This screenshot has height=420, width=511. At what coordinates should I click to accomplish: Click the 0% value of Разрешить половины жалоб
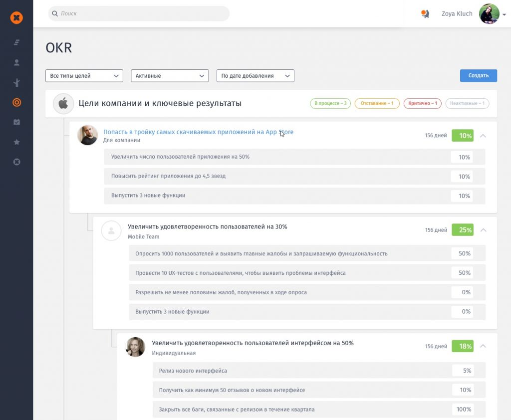(x=463, y=292)
